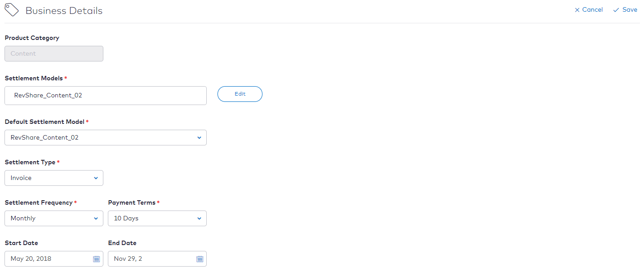Click the Settlement Models RevShare_Content_02 field
The width and height of the screenshot is (644, 272).
click(106, 96)
